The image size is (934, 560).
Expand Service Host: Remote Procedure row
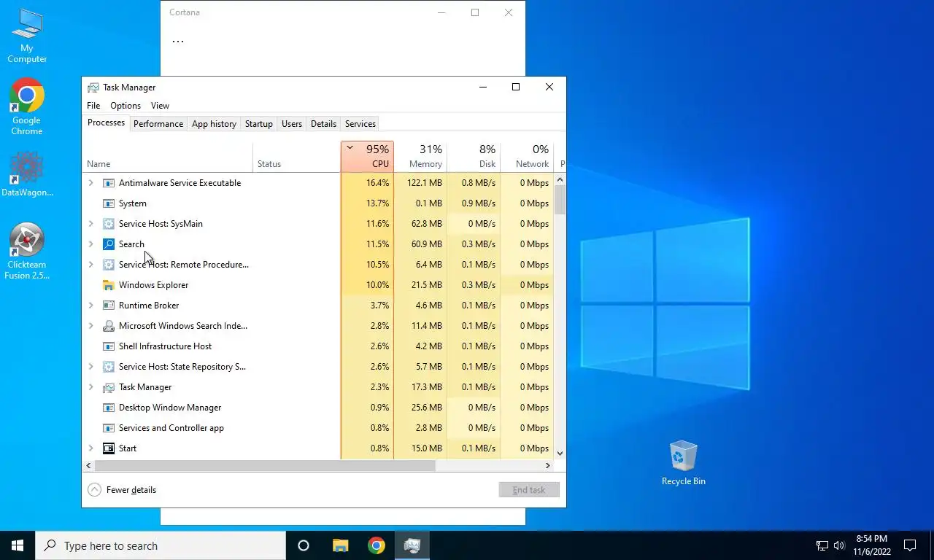(90, 265)
